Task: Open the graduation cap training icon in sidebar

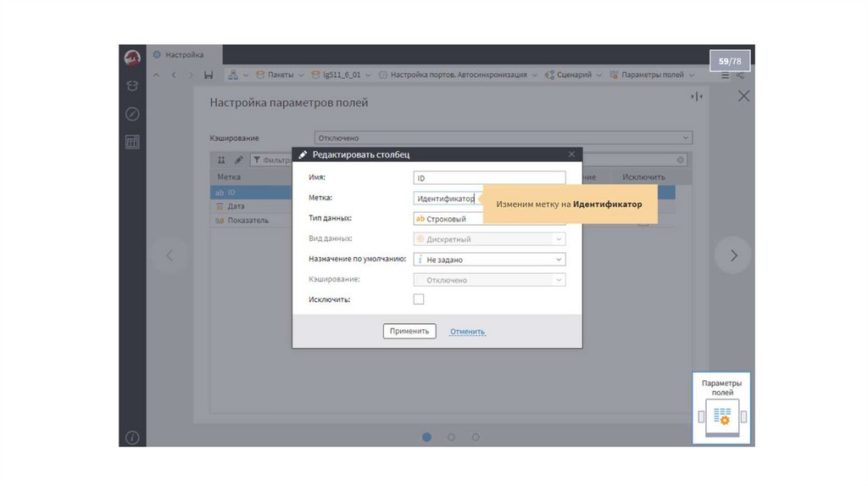Action: [132, 86]
